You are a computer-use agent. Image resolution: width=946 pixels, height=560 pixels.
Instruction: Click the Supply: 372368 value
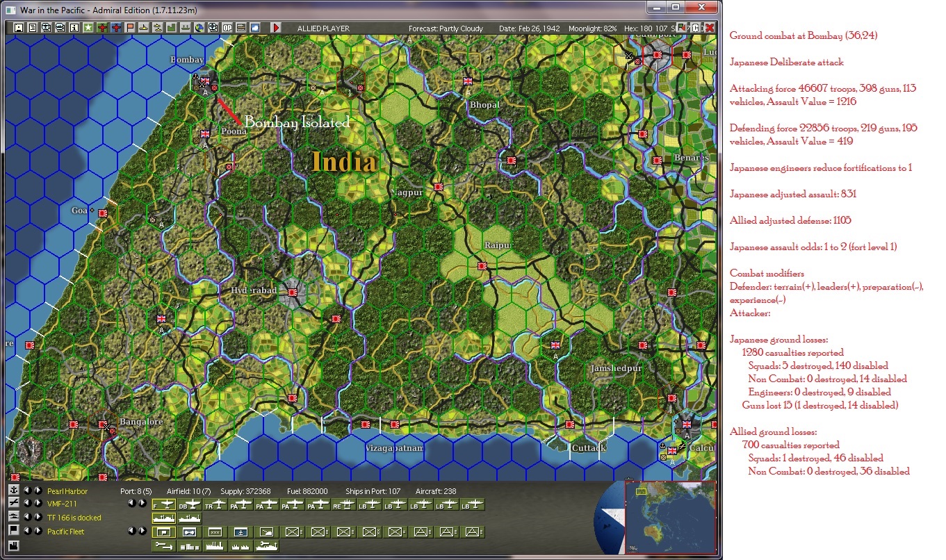click(x=245, y=491)
